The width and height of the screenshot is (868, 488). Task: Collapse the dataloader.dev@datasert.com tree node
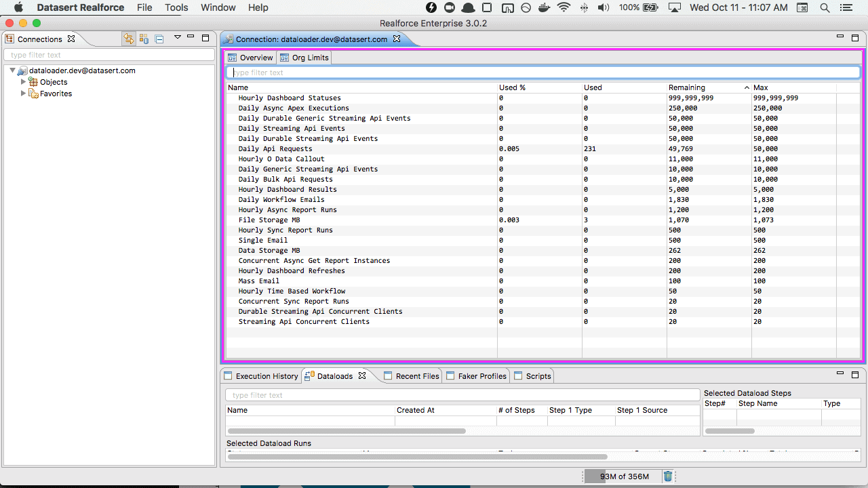tap(12, 70)
